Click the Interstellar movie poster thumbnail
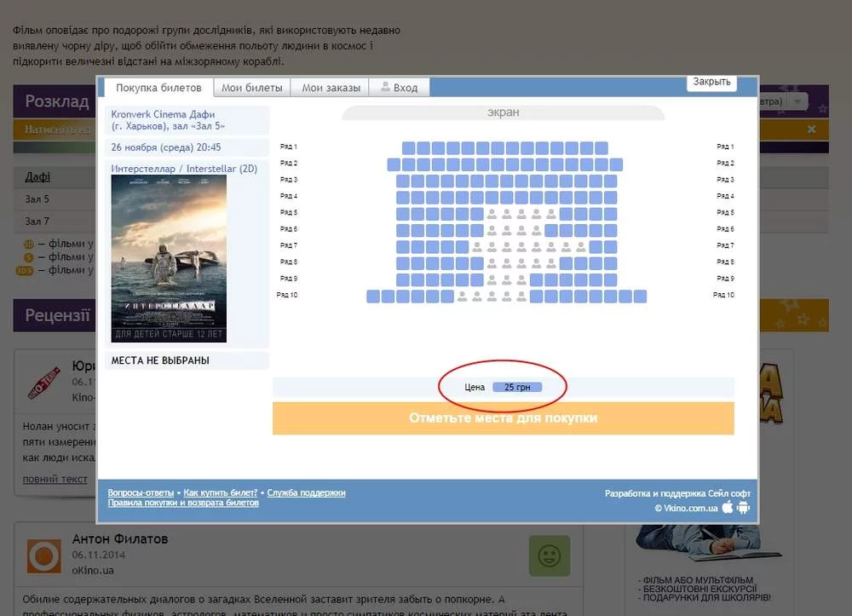 [x=169, y=258]
